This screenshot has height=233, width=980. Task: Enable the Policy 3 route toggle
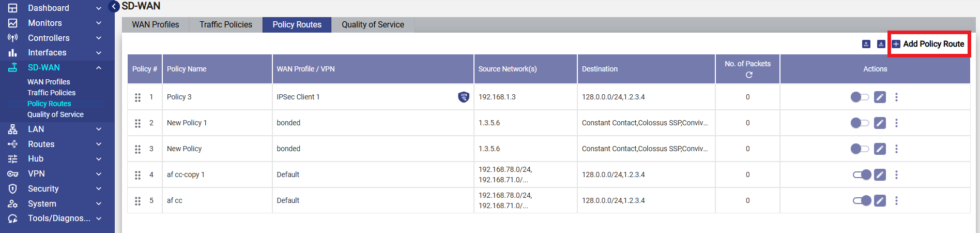pyautogui.click(x=860, y=97)
